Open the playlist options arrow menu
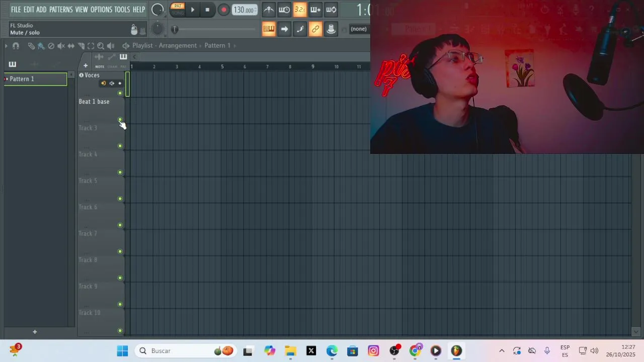This screenshot has width=644, height=362. coord(6,46)
